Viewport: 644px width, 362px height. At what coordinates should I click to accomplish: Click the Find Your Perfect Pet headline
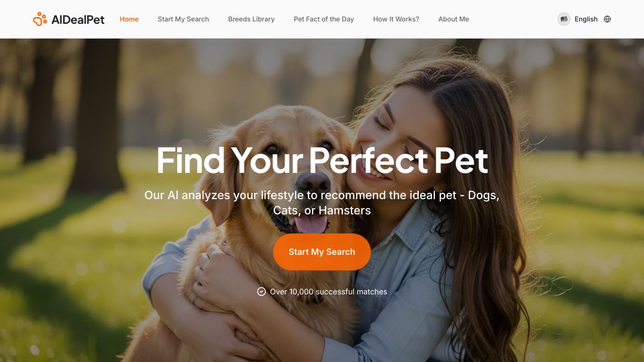[x=322, y=160]
